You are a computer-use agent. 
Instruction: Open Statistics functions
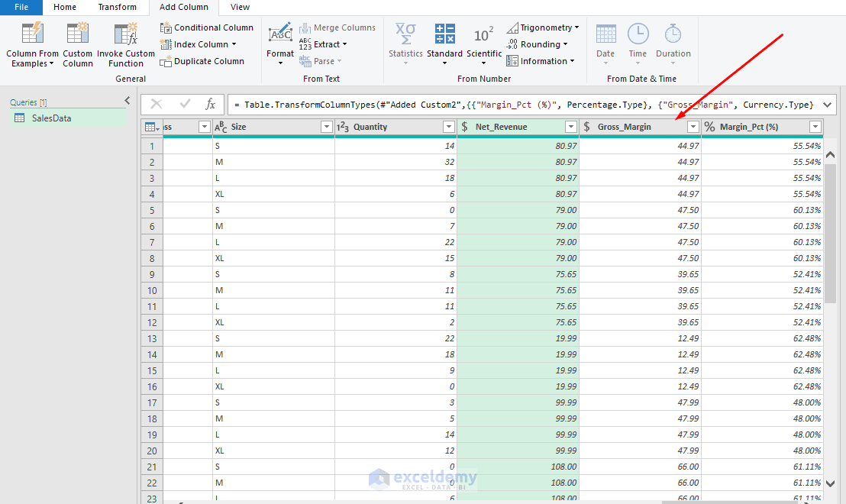[405, 45]
